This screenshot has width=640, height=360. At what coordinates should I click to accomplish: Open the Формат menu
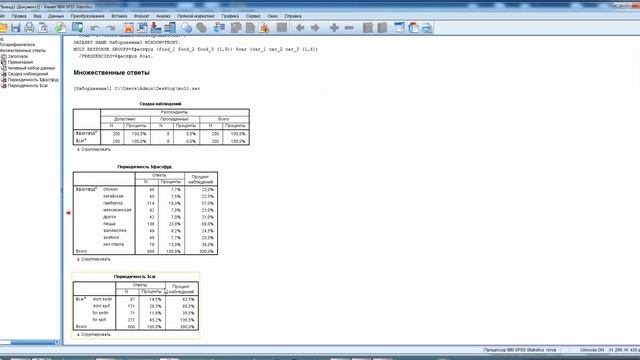pyautogui.click(x=142, y=16)
